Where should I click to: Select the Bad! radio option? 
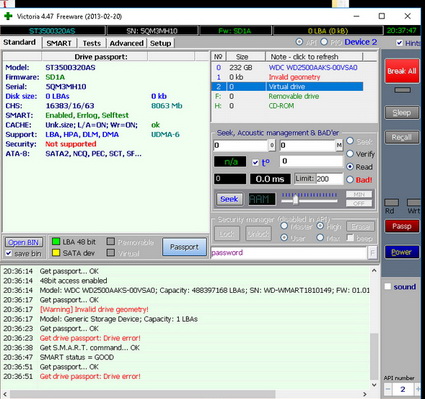[x=350, y=180]
